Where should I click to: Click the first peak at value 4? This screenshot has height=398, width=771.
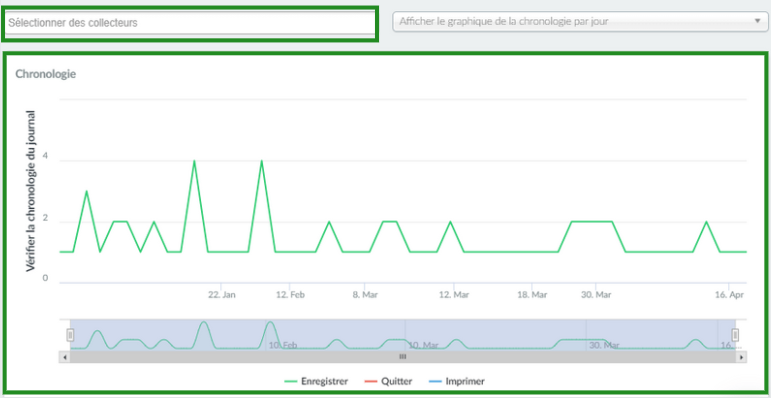click(194, 161)
